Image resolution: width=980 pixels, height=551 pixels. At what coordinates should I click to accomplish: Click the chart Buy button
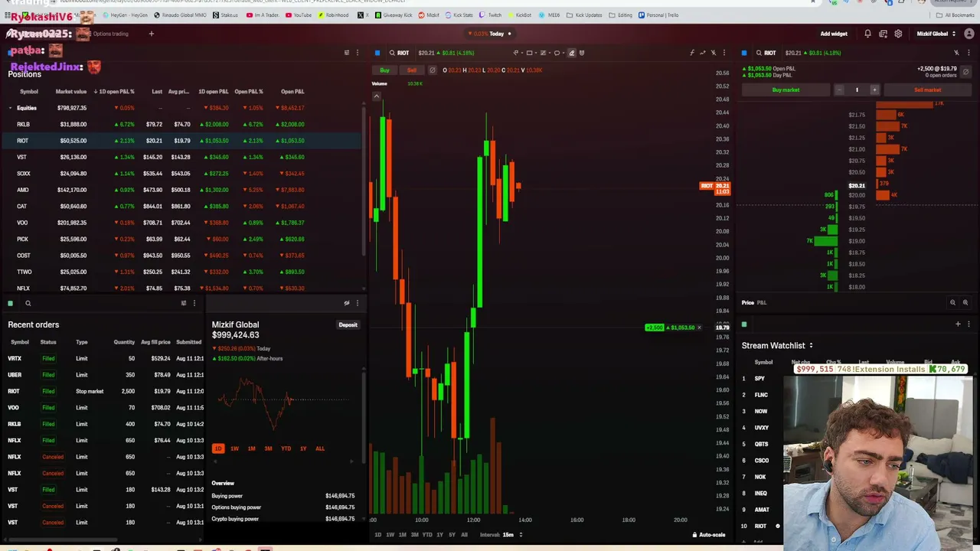tap(384, 70)
